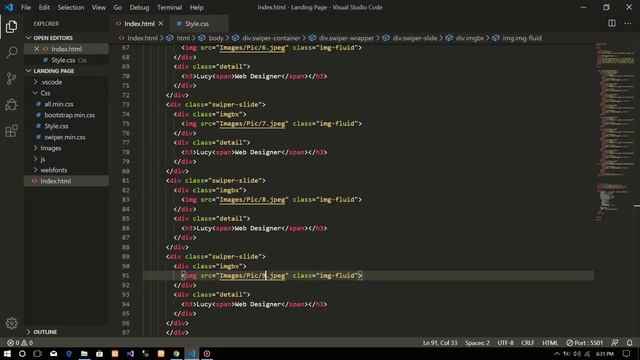The width and height of the screenshot is (640, 360).
Task: Show hidden system tray icons
Action: point(557,354)
